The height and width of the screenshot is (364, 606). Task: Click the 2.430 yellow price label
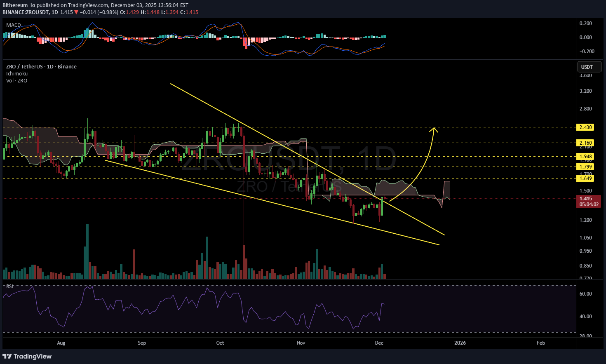(x=586, y=127)
